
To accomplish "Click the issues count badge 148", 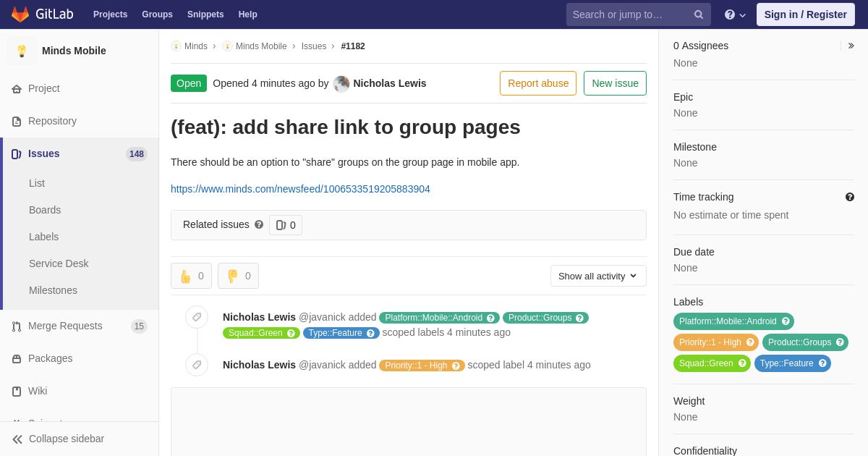I will [x=137, y=154].
